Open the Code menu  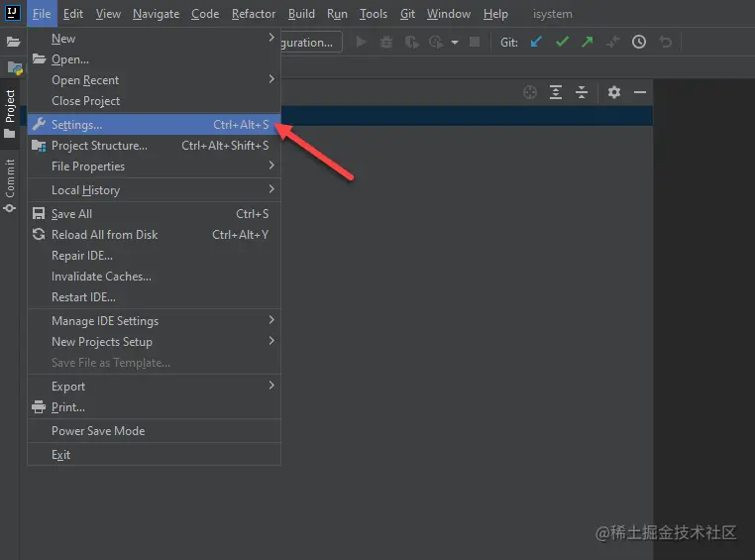205,14
